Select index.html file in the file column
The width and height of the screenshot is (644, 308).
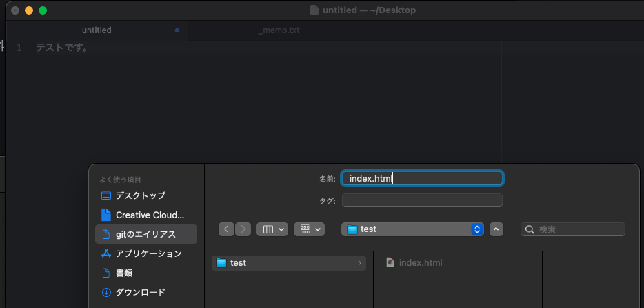point(420,263)
